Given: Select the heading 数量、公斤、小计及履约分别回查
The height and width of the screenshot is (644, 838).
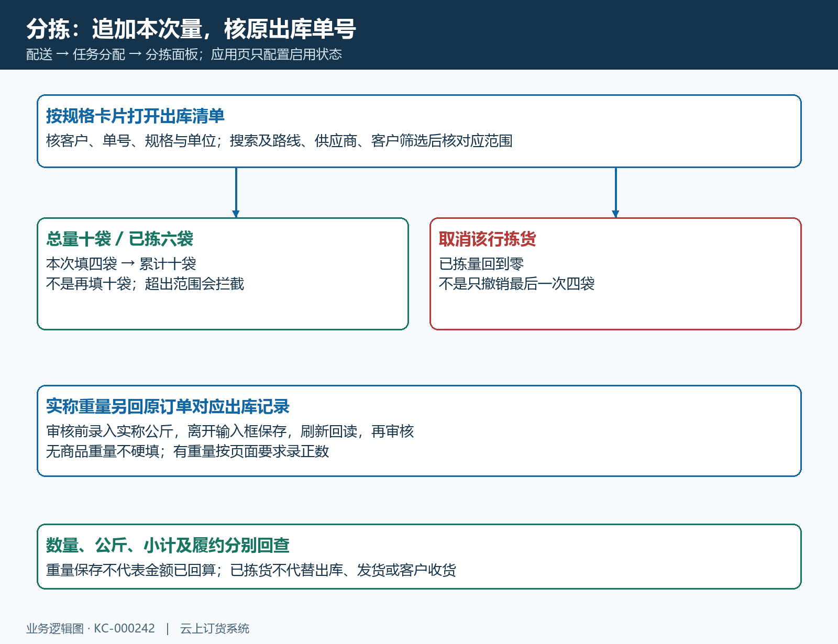Looking at the screenshot, I should pos(168,546).
